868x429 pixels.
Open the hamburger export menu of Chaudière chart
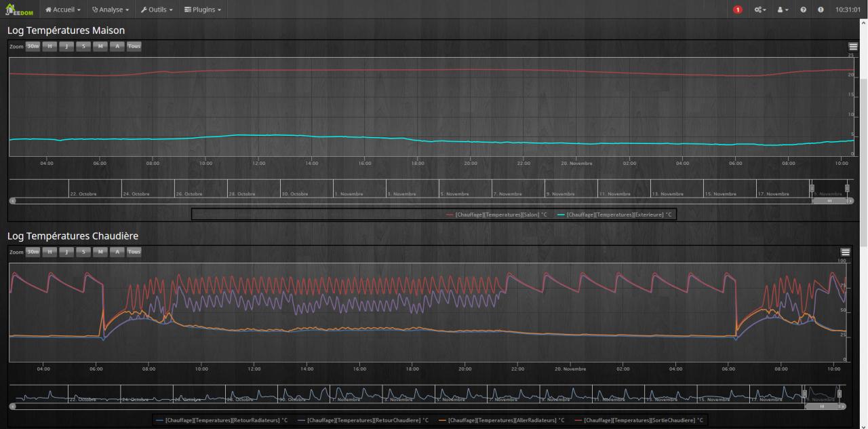click(845, 252)
